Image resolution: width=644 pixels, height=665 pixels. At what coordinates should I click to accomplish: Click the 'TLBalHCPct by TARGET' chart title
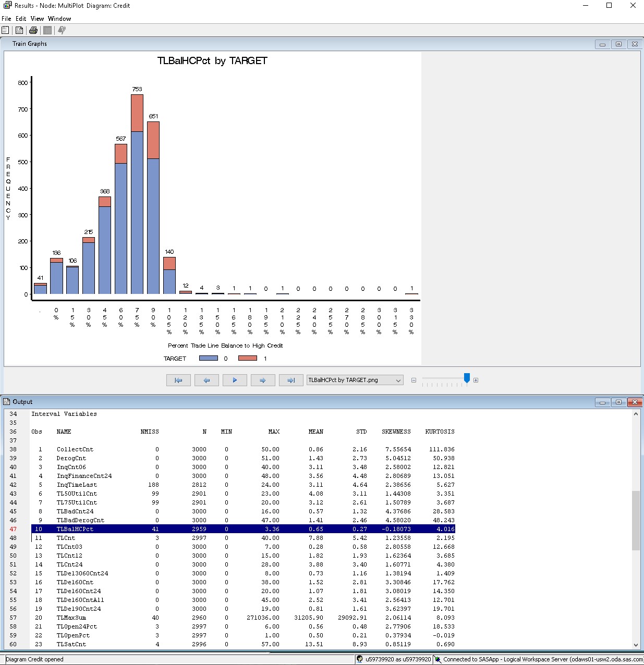pos(212,61)
